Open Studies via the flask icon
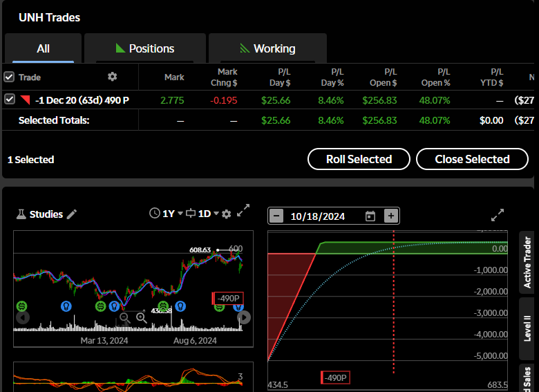 tap(21, 214)
